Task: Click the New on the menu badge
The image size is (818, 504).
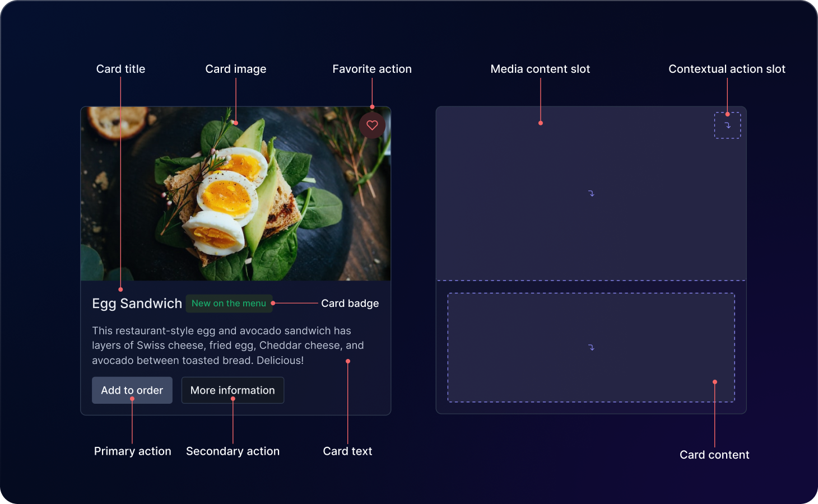Action: pyautogui.click(x=229, y=304)
